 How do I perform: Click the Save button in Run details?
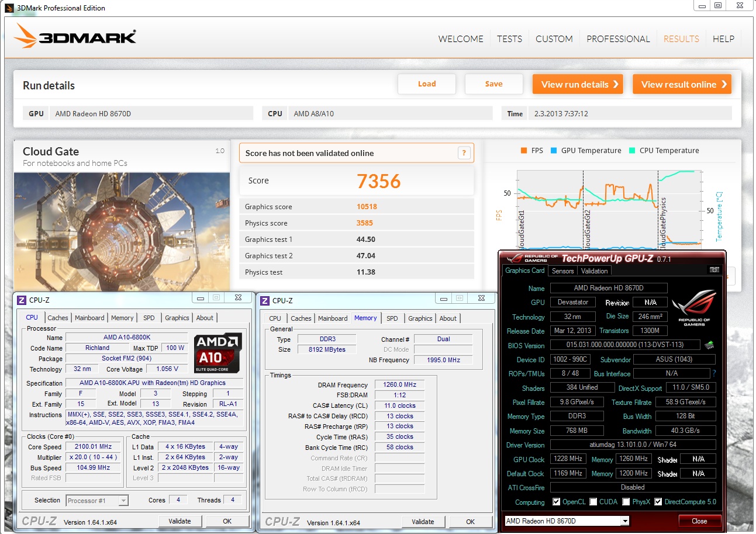[x=493, y=84]
